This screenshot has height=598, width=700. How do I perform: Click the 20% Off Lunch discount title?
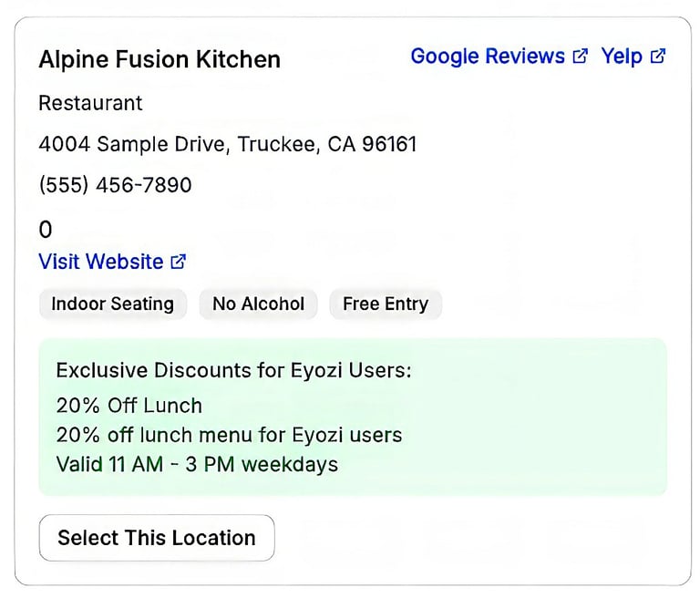(129, 406)
